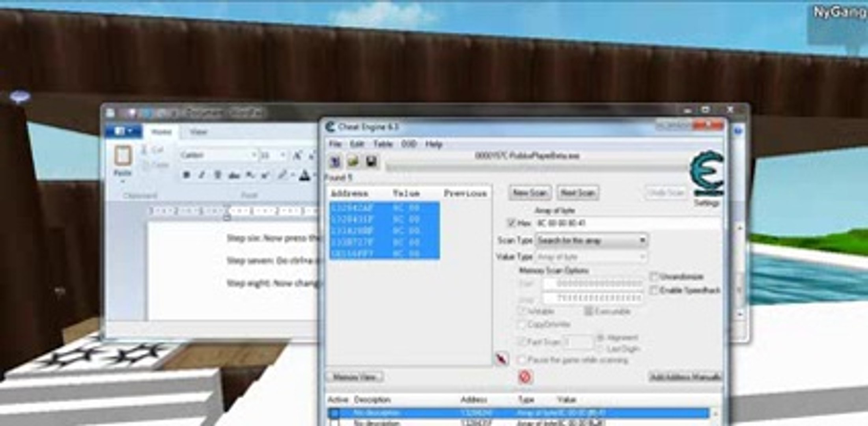Click the speech bubble chat icon in the game

click(x=20, y=97)
